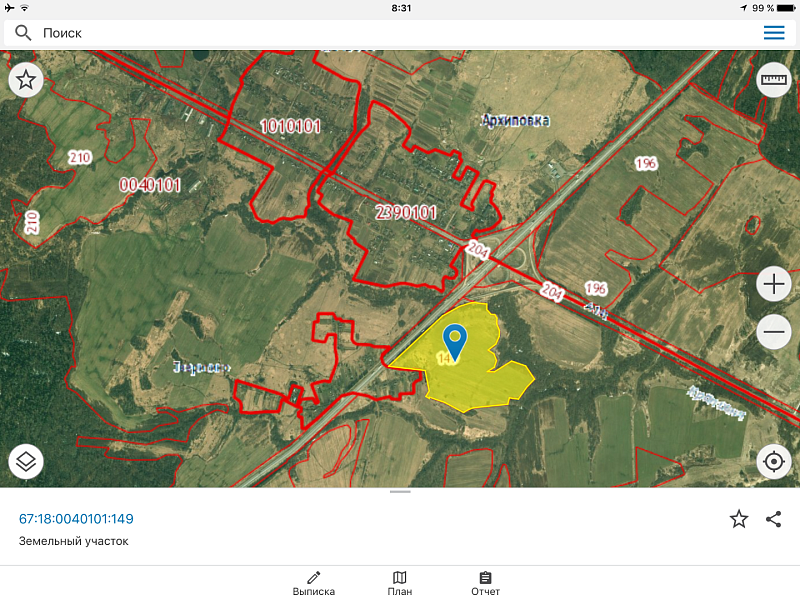Share the selected land parcel
The width and height of the screenshot is (800, 600).
tap(773, 518)
